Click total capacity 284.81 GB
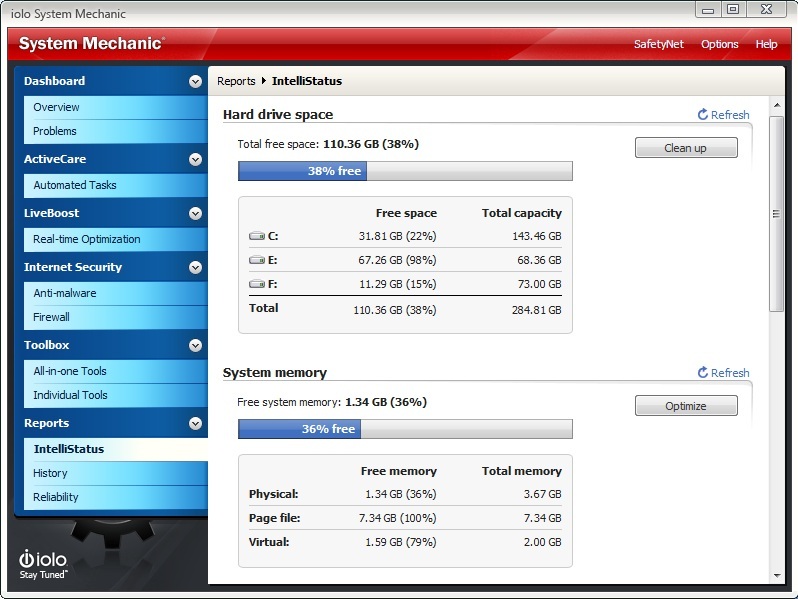The image size is (798, 599). 536,310
